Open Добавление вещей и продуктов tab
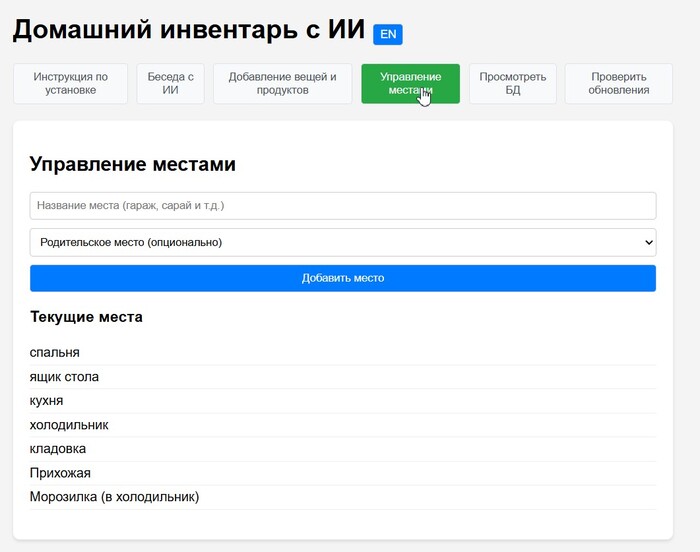This screenshot has height=552, width=700. [x=282, y=84]
